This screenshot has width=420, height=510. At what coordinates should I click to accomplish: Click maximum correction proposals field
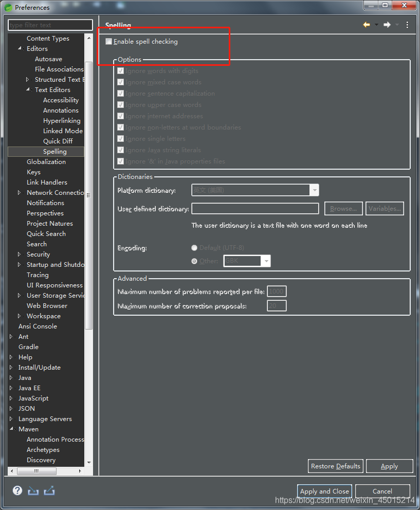277,306
